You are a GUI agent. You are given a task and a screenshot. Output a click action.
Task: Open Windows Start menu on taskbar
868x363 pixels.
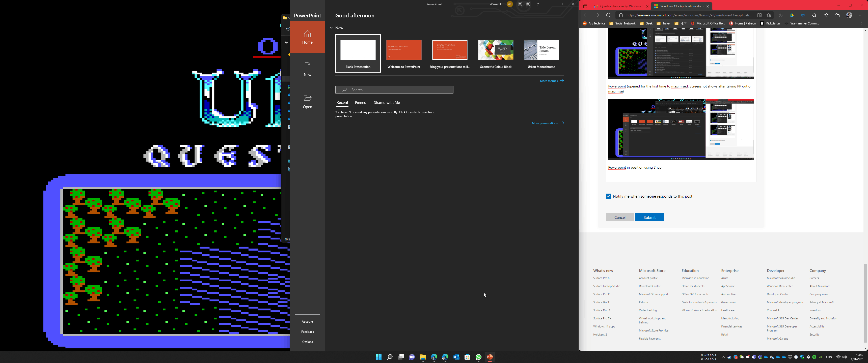point(378,357)
